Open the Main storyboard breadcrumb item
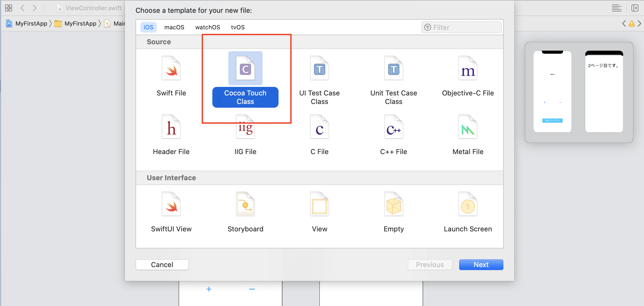Viewport: 644px width, 306px height. [x=114, y=23]
